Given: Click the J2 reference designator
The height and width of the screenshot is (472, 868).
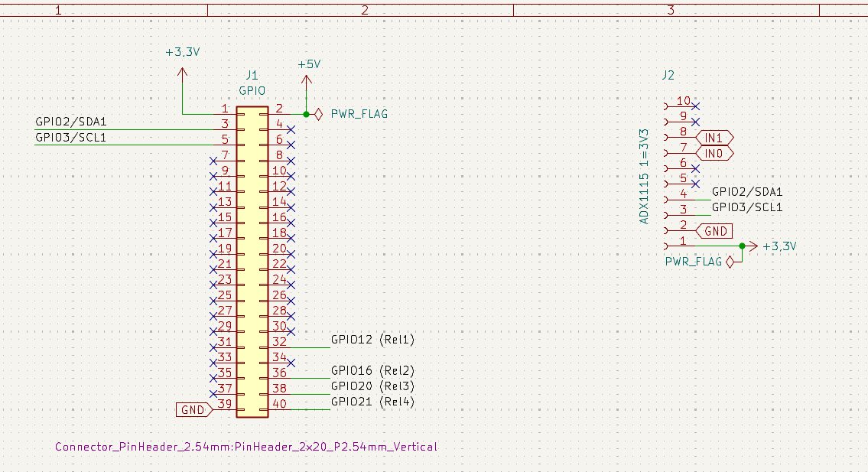Looking at the screenshot, I should (x=668, y=75).
